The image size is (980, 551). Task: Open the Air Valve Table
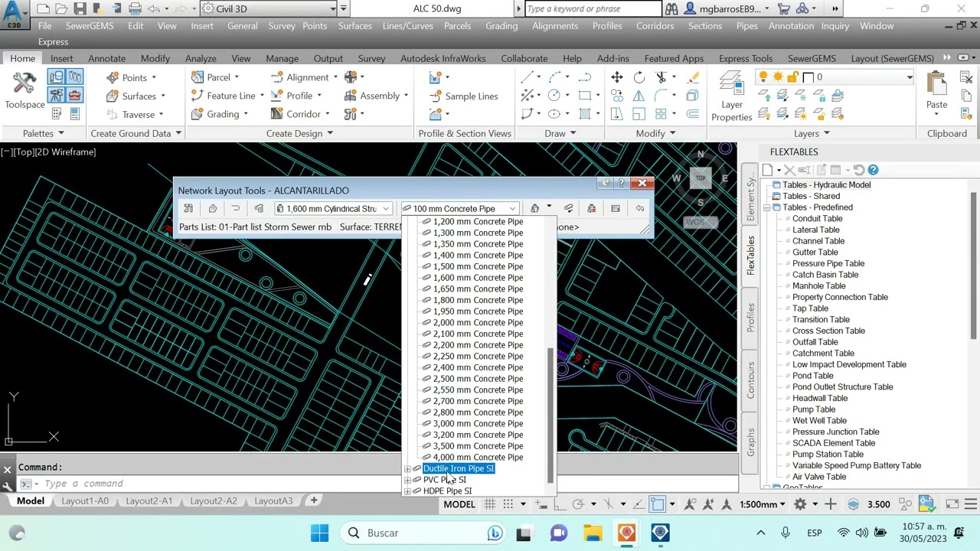pyautogui.click(x=818, y=476)
